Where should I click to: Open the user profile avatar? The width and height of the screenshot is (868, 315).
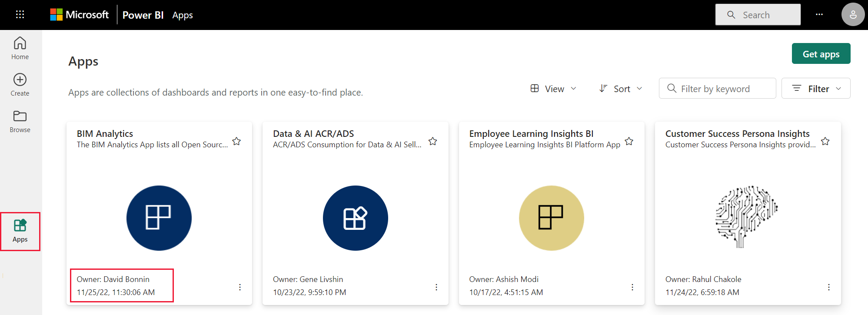(x=853, y=15)
